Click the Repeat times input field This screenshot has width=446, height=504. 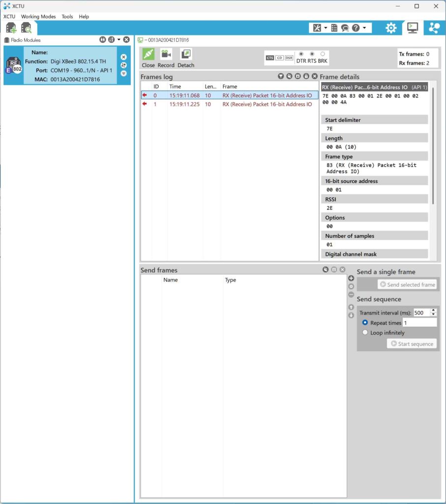tap(420, 323)
